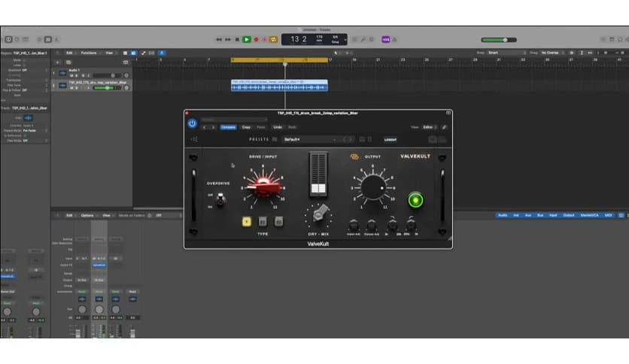629x364 pixels.
Task: Click the link icon in plugin header
Action: (444, 127)
